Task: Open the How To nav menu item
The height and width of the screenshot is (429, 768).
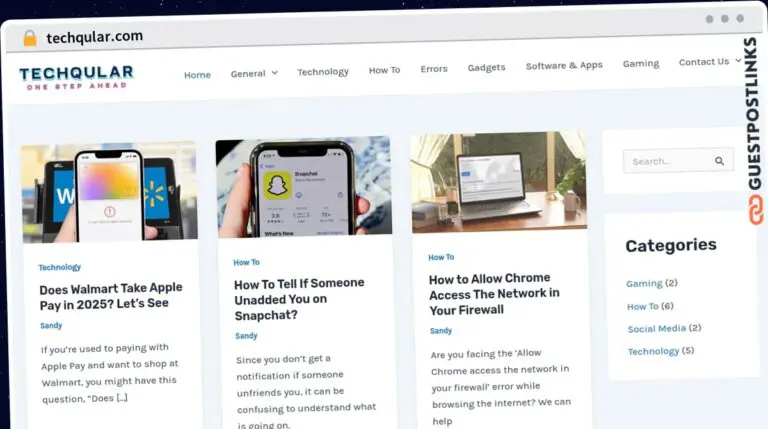Action: (384, 70)
